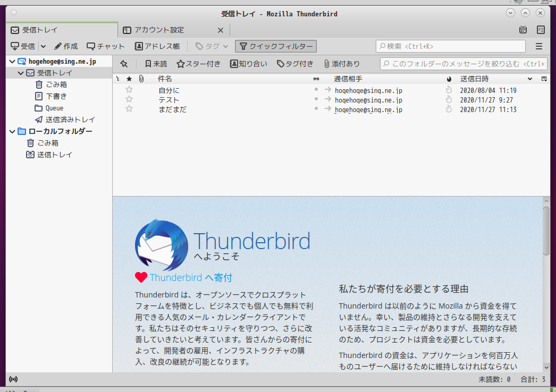Toggle the クイックフィルター button
Viewport: 556px width, 392px height.
pyautogui.click(x=276, y=46)
